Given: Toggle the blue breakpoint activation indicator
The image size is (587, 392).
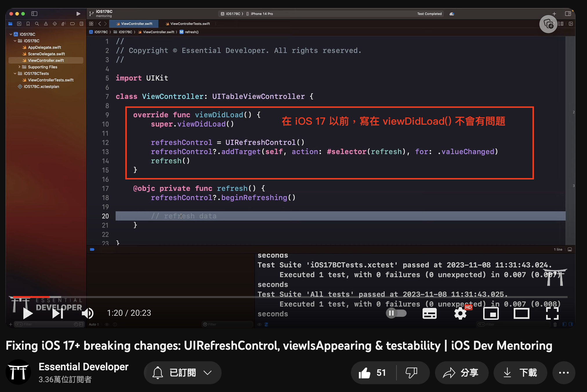Looking at the screenshot, I should point(92,249).
